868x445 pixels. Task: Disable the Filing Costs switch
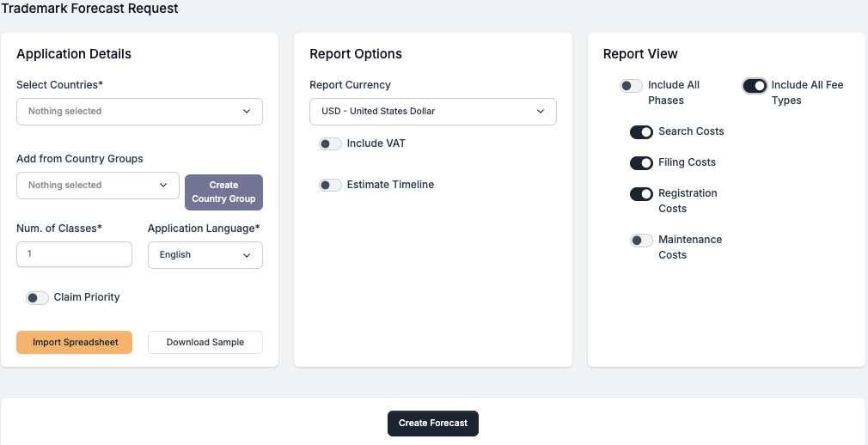click(x=641, y=163)
